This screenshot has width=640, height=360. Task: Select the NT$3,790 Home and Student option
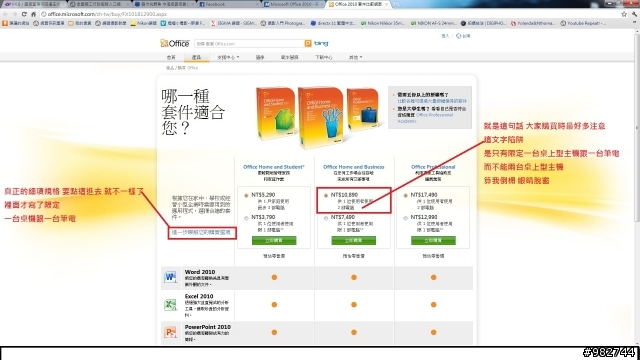(246, 218)
